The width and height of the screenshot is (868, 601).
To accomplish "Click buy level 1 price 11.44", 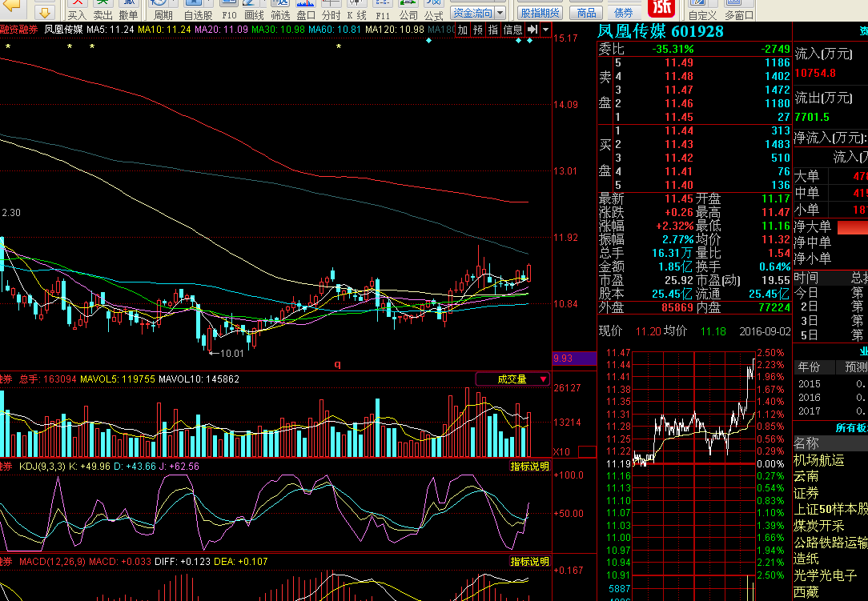I will (679, 130).
